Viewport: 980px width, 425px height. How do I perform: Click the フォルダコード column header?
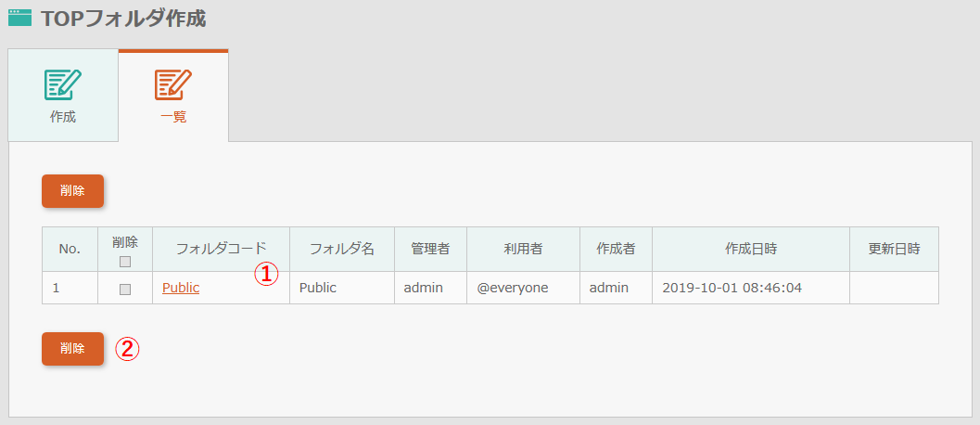pos(222,249)
